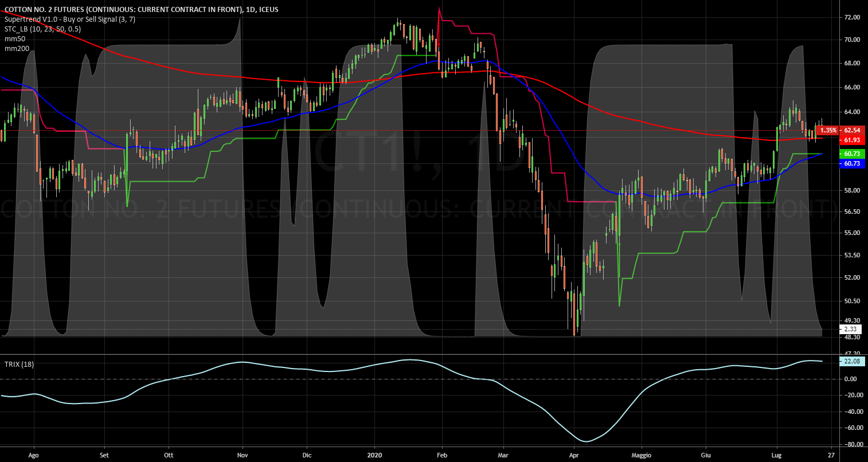
Task: Click the 2020 year marker on time axis
Action: 374,456
